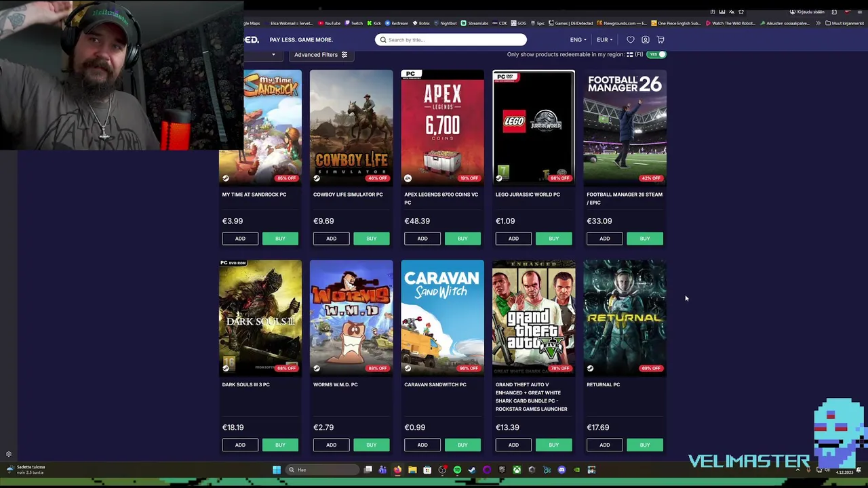Click LEGO JURASSIC WORLD PC title
868x488 pixels.
(528, 195)
